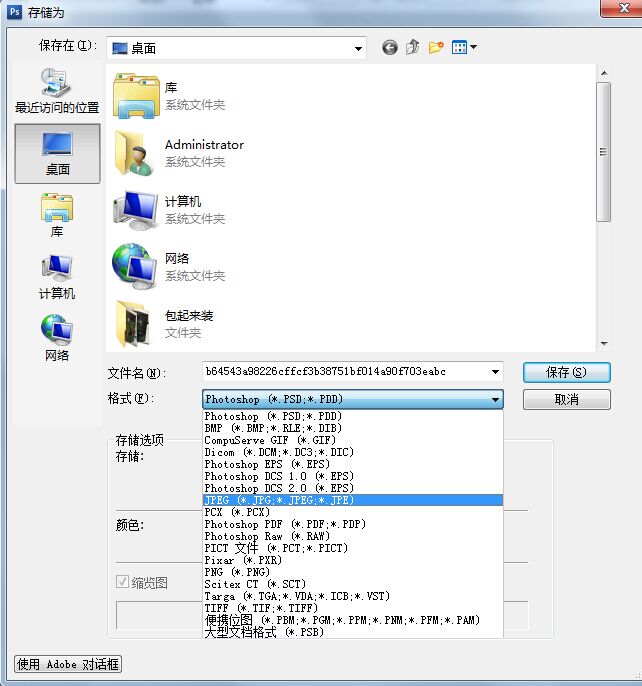Collapse the 格式 format dropdown
The height and width of the screenshot is (686, 642).
tap(495, 399)
